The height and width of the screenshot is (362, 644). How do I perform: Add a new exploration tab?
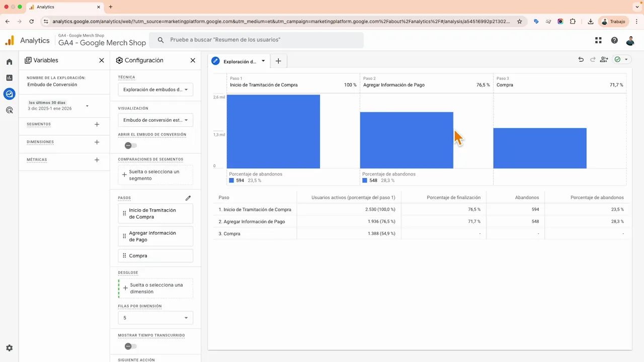point(278,61)
